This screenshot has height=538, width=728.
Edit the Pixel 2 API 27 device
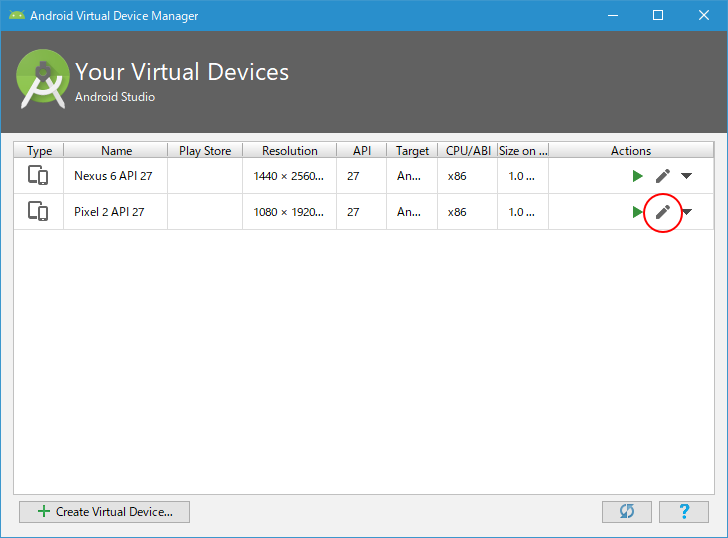click(662, 212)
